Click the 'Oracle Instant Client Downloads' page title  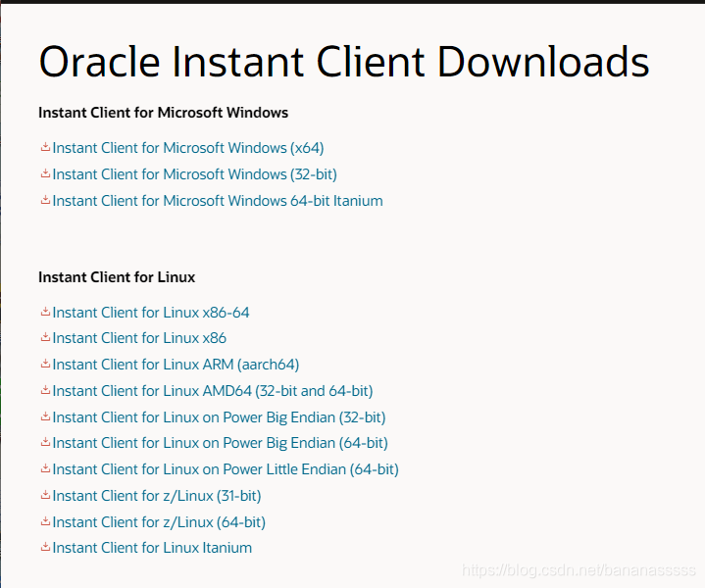point(344,62)
